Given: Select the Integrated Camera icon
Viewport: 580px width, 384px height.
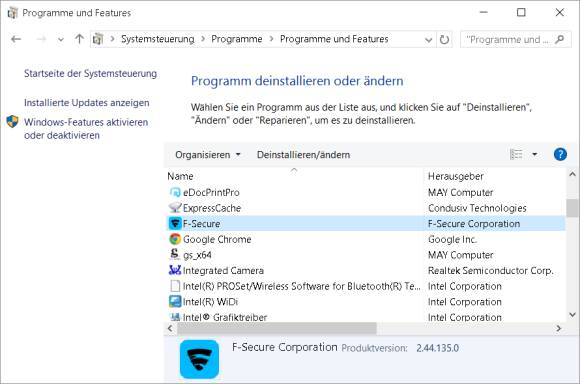Looking at the screenshot, I should [175, 270].
